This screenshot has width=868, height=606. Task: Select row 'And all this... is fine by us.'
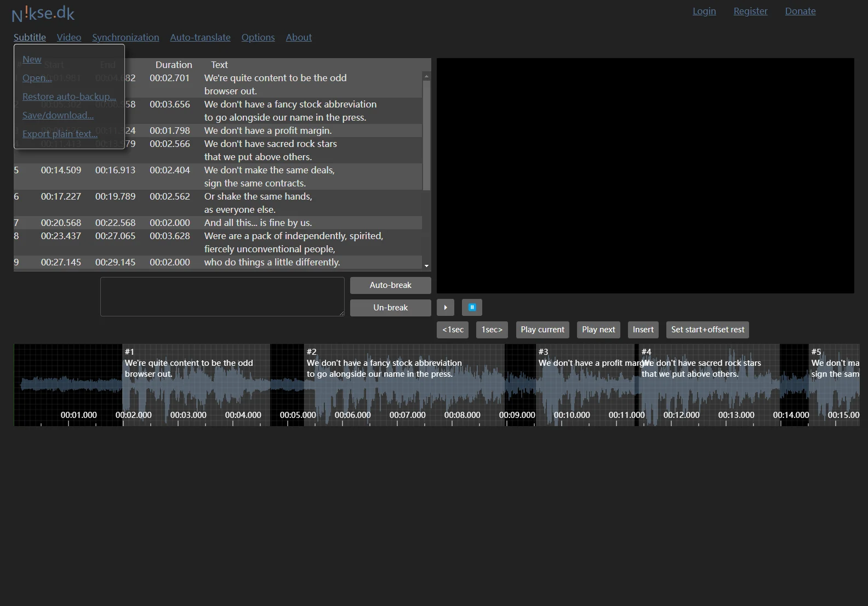point(218,223)
